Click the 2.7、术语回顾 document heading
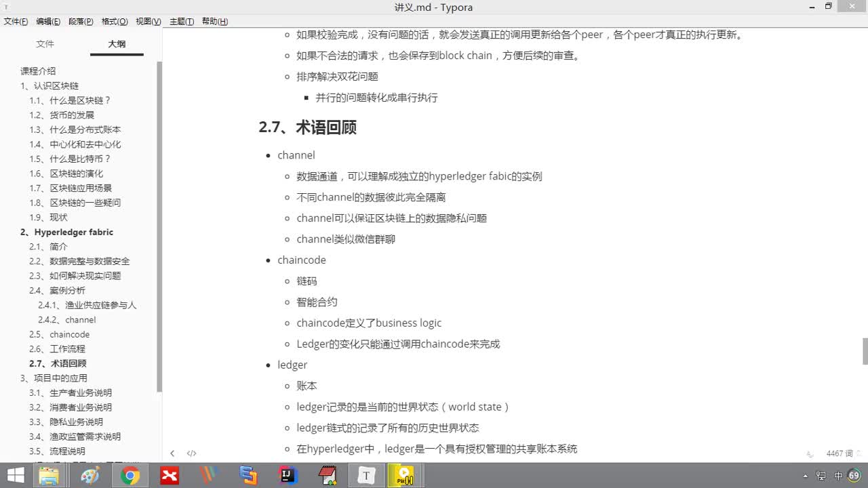Image resolution: width=868 pixels, height=488 pixels. point(308,127)
